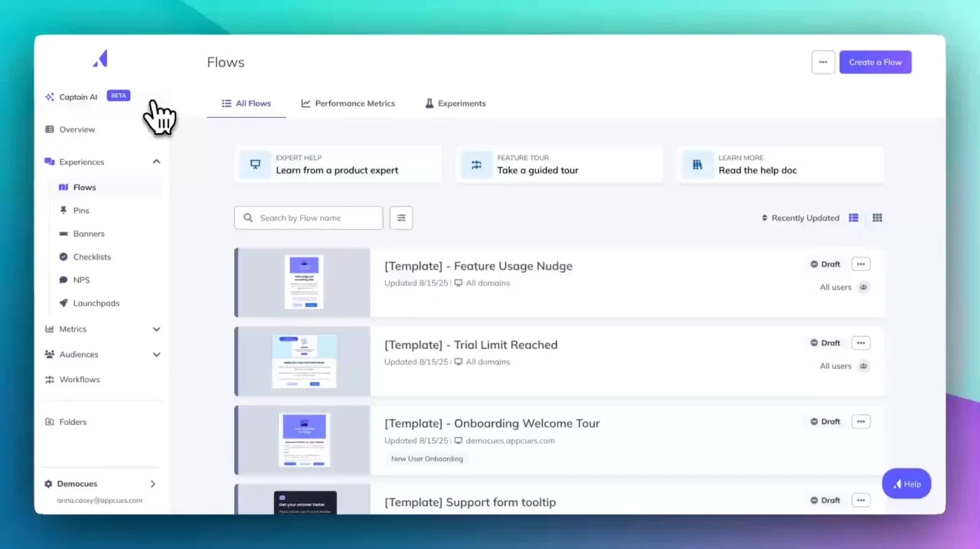980x549 pixels.
Task: Select the Launchpads icon
Action: (64, 302)
